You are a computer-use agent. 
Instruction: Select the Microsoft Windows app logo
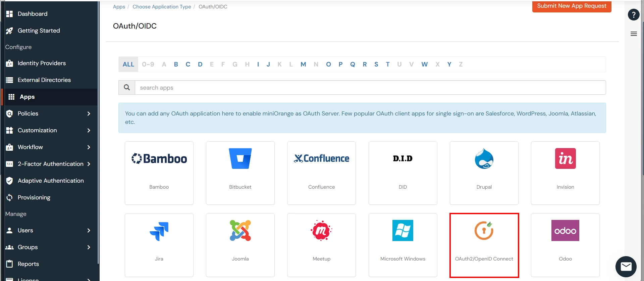click(403, 230)
